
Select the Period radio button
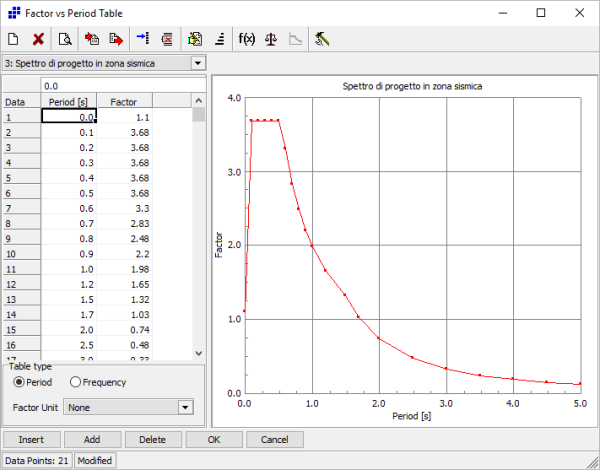[x=18, y=382]
